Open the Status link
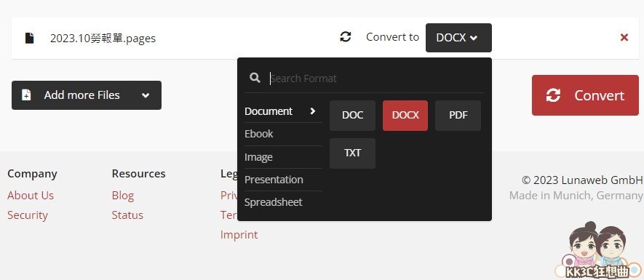This screenshot has height=280, width=644. [127, 215]
